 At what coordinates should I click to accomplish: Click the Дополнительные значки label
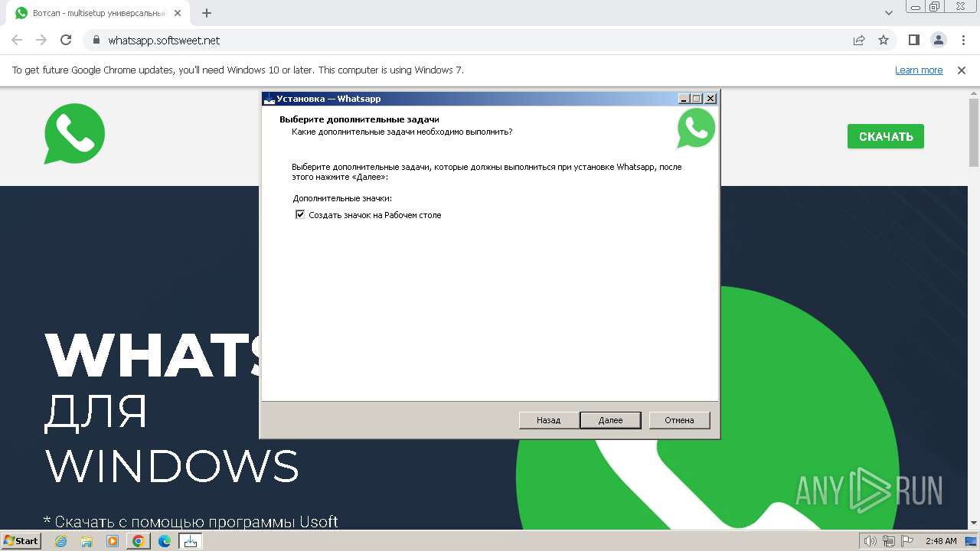[342, 198]
